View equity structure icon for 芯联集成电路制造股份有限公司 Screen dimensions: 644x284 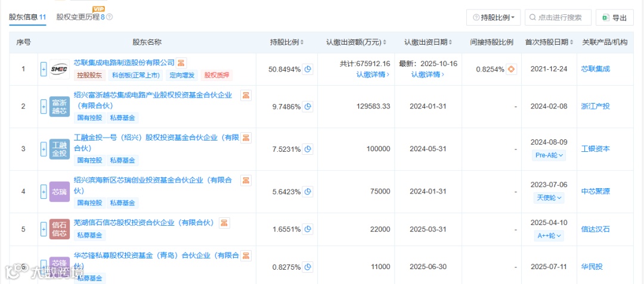[x=181, y=63]
